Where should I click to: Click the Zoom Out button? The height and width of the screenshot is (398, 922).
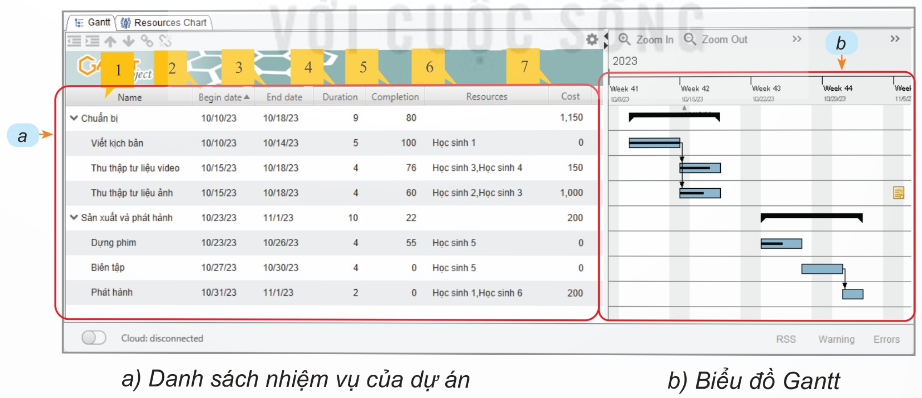[x=716, y=39]
